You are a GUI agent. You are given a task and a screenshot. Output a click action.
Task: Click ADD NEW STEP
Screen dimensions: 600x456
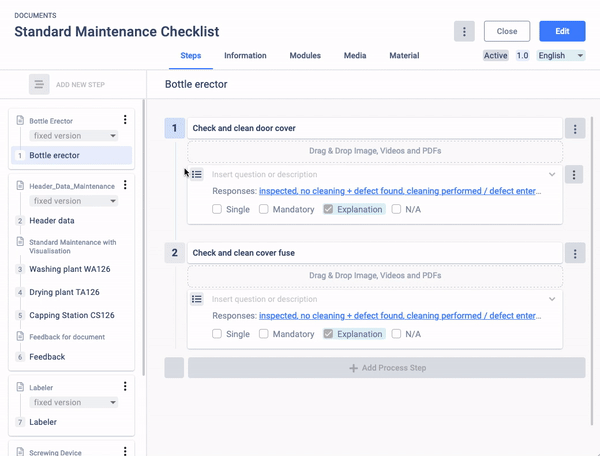(x=80, y=85)
